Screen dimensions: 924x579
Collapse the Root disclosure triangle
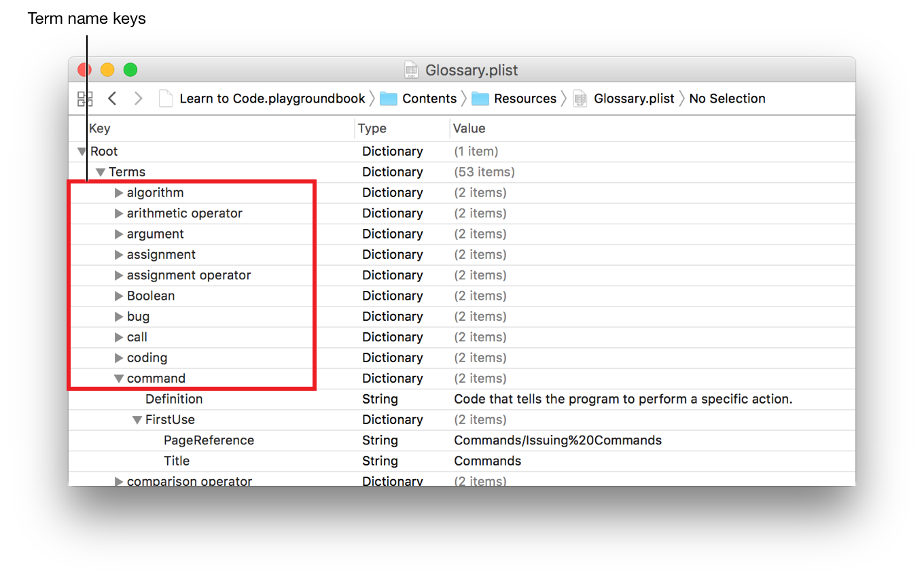[x=82, y=152]
